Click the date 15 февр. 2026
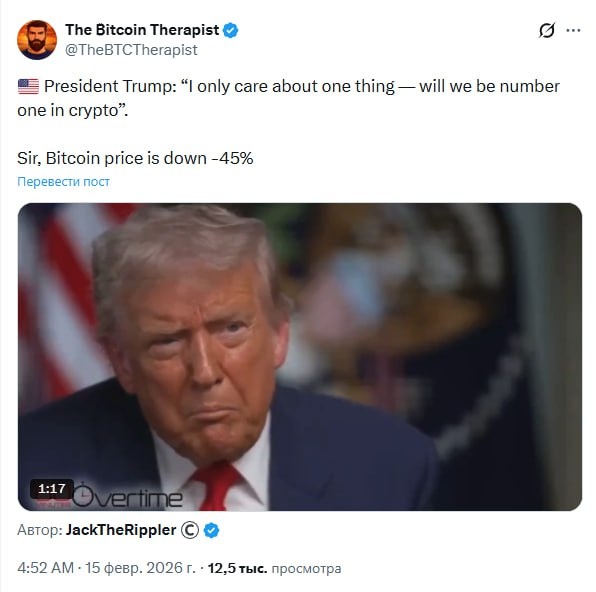The height and width of the screenshot is (592, 596). 140,568
